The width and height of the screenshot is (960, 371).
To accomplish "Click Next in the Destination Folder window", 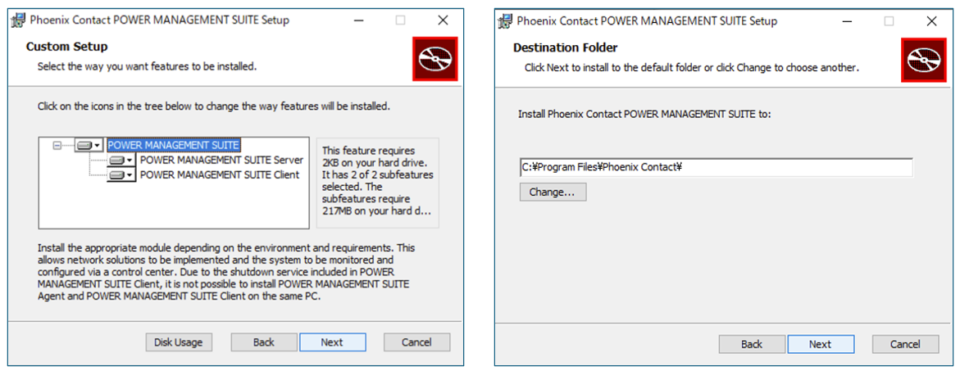I will pyautogui.click(x=820, y=344).
